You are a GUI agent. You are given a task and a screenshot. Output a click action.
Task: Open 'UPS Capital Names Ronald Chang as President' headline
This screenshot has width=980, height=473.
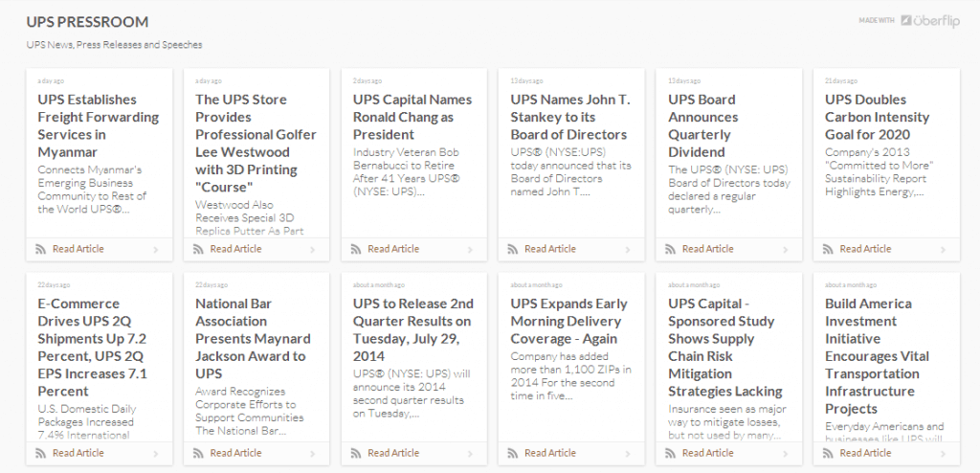click(x=412, y=117)
